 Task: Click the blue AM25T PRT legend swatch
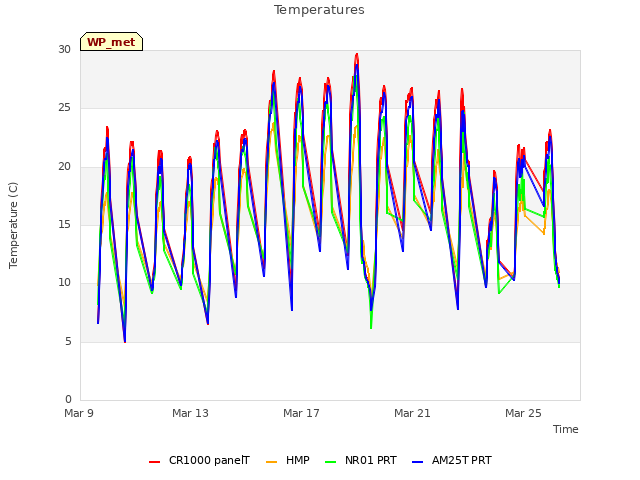(x=418, y=462)
